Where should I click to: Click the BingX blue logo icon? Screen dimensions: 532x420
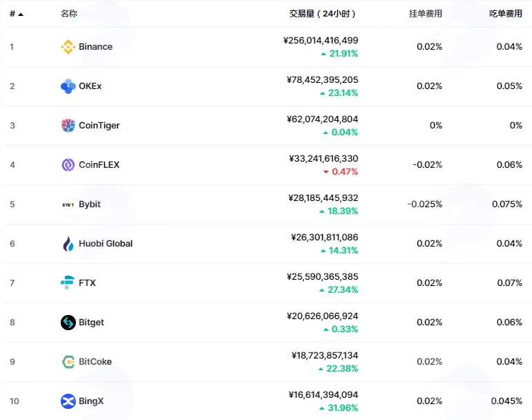[68, 401]
